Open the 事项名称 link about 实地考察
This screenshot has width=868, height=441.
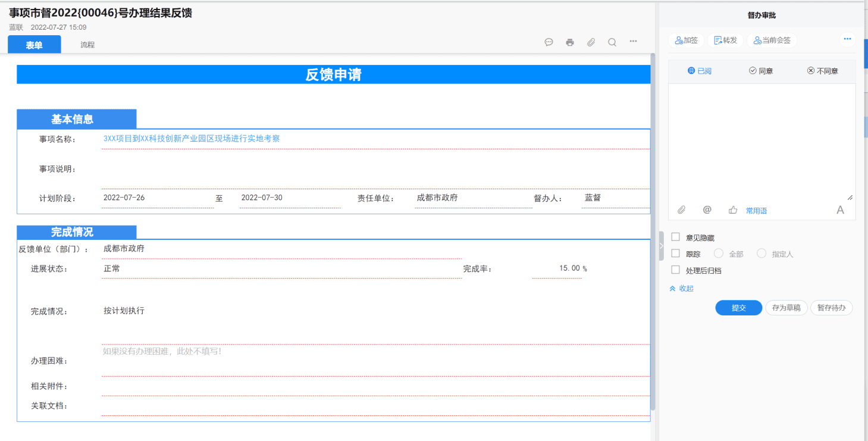192,139
